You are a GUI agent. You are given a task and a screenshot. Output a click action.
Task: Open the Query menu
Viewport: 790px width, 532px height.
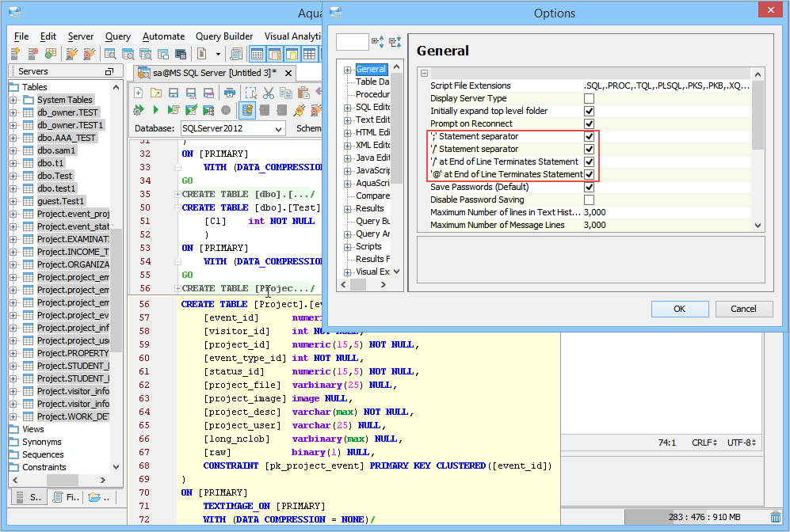click(117, 36)
